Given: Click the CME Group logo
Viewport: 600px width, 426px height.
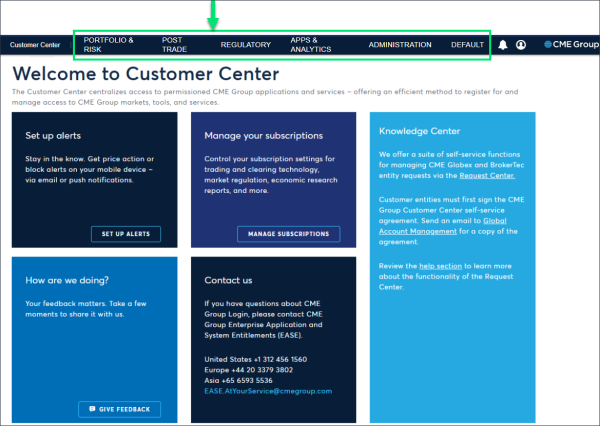Looking at the screenshot, I should pos(570,45).
